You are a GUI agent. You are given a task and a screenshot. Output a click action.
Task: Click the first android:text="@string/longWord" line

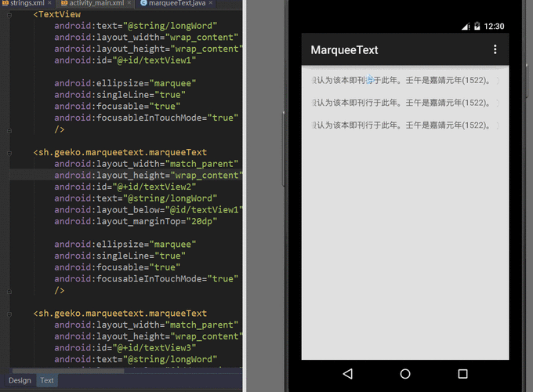[x=136, y=26]
